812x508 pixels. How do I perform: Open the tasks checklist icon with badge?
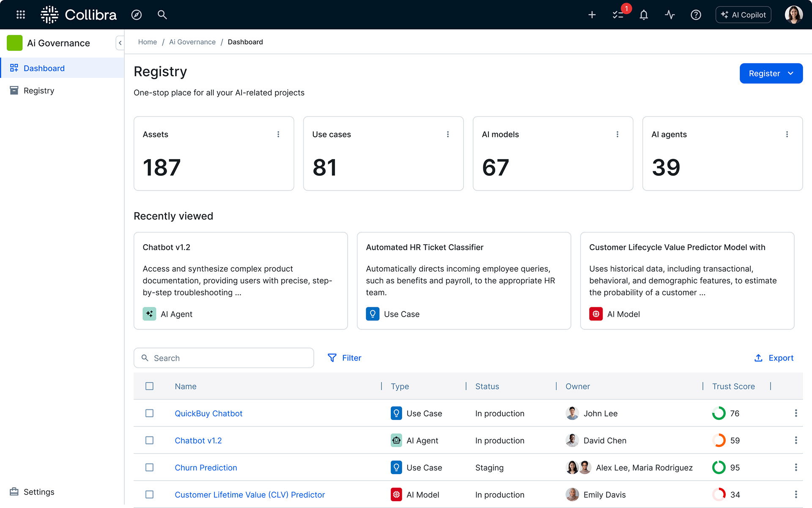618,15
